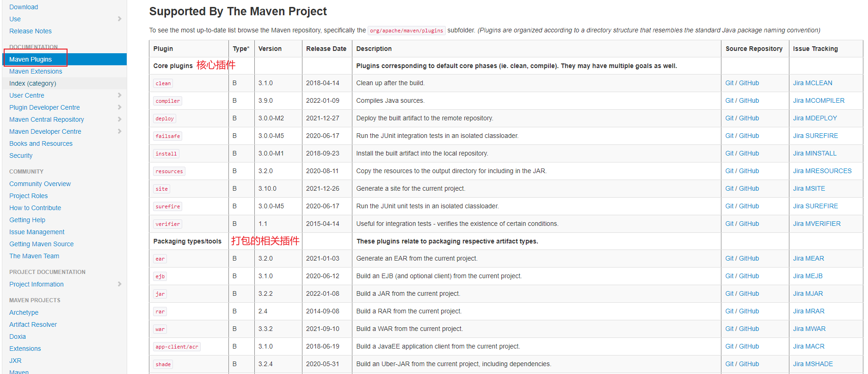Open Artifact Resolver link
The image size is (868, 374).
(x=33, y=324)
